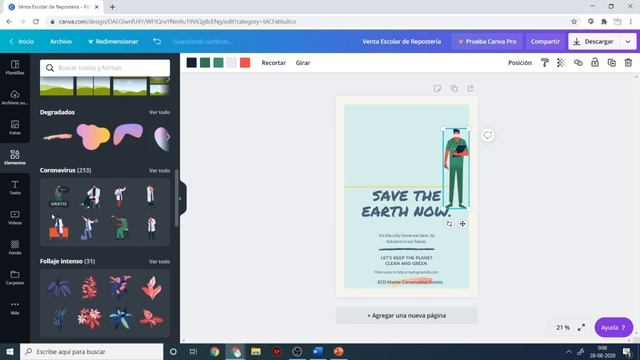Click the Descargar button

pyautogui.click(x=594, y=42)
